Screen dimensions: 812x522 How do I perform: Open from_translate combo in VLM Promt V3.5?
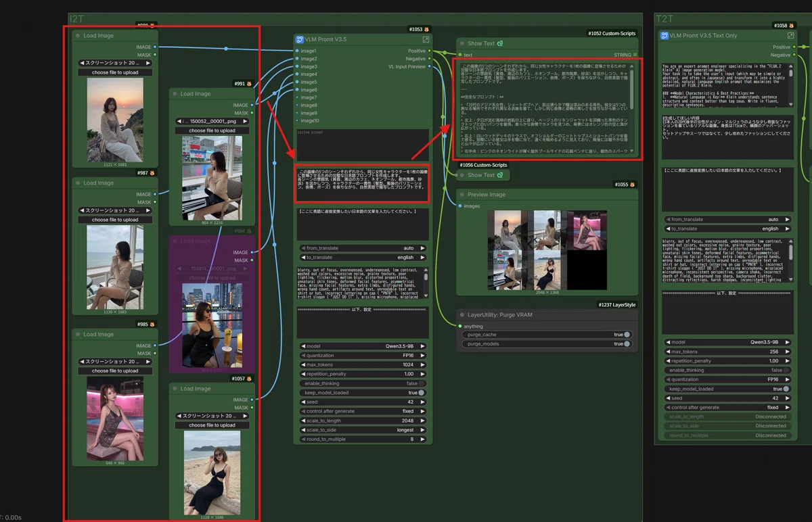[363, 248]
